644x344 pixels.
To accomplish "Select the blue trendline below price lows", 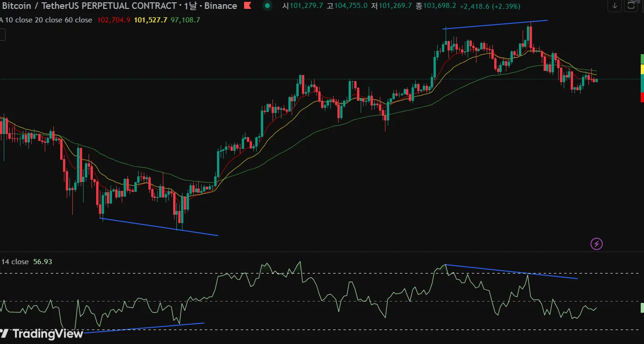I will [159, 227].
